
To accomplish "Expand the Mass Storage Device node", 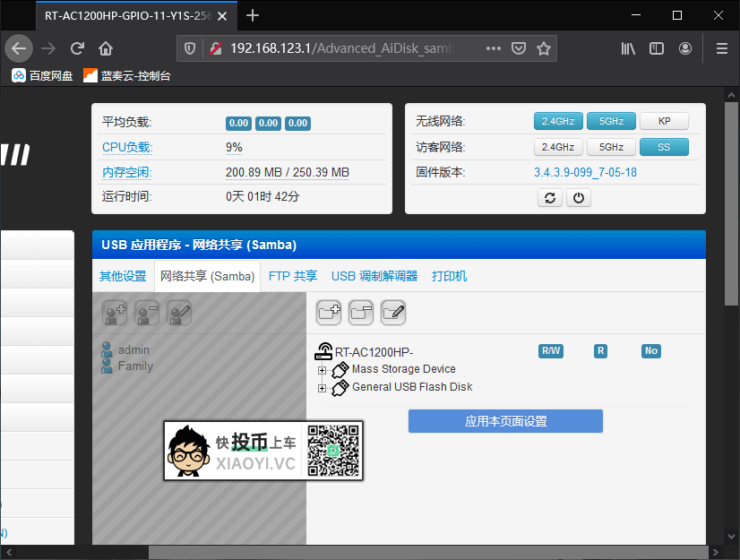I will [323, 369].
